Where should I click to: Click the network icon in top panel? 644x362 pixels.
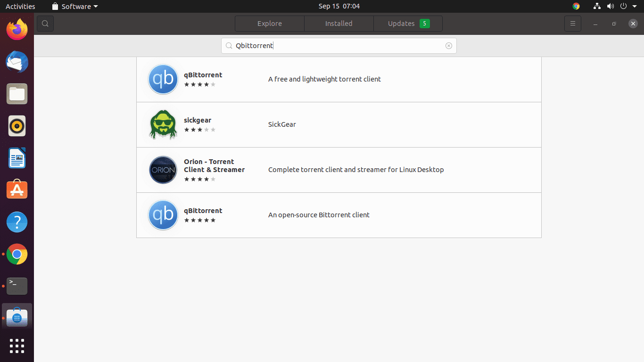pos(597,6)
